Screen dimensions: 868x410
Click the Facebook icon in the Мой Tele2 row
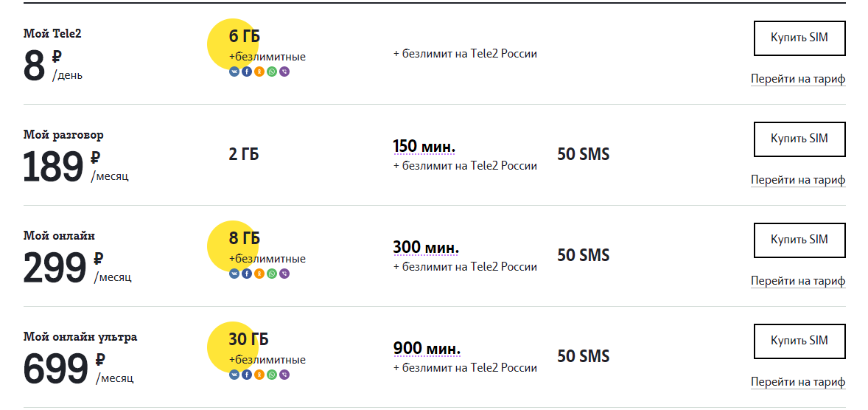[x=247, y=72]
